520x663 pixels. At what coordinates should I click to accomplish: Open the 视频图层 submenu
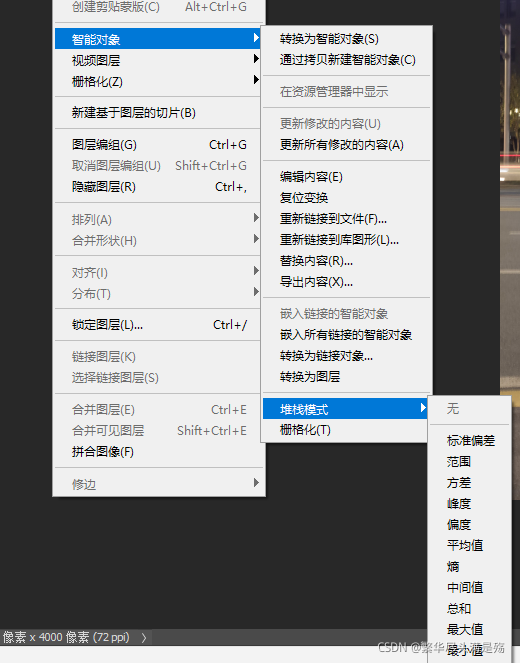click(x=158, y=60)
